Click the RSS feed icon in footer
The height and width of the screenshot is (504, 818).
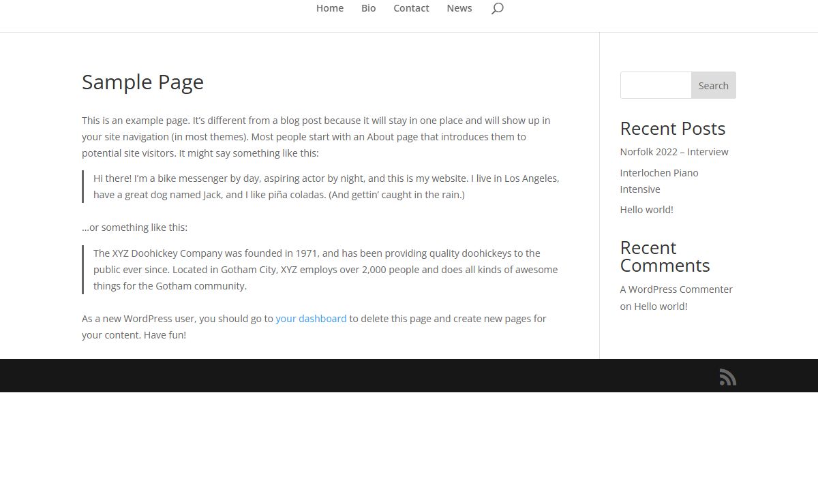pyautogui.click(x=727, y=377)
